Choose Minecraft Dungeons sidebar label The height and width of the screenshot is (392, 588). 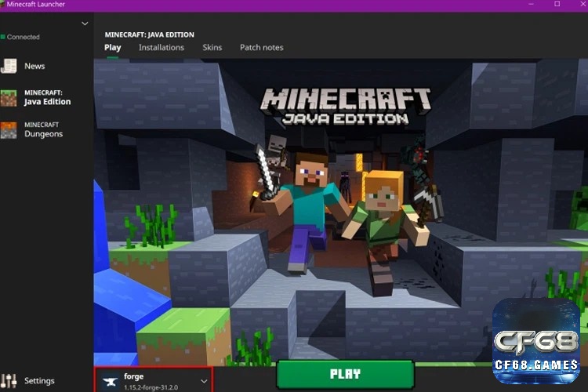43,130
